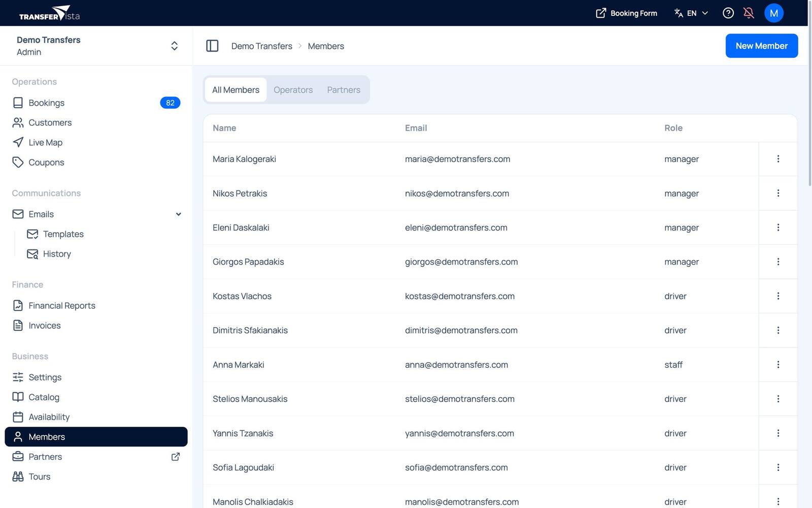This screenshot has width=812, height=508.
Task: Open actions menu for Maria Kalogeraki
Action: 778,159
